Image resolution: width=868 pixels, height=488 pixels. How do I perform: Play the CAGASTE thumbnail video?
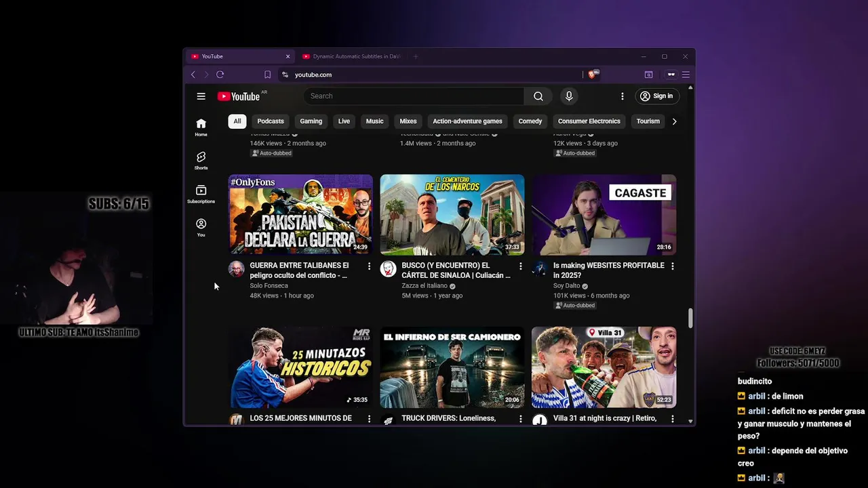click(604, 215)
